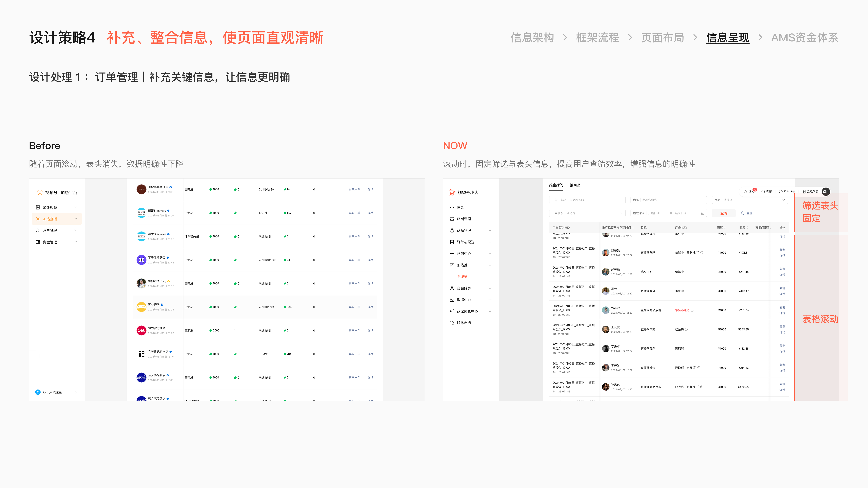Click the sort arrows on 花费 column
Viewport: 868px width, 488px height.
point(748,228)
